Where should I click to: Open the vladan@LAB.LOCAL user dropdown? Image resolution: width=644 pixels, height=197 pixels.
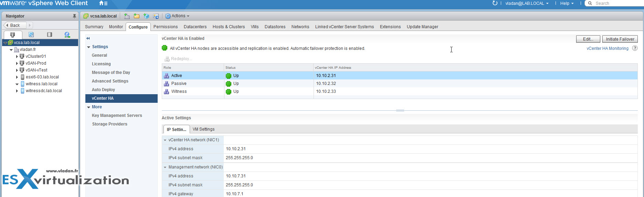point(527,3)
